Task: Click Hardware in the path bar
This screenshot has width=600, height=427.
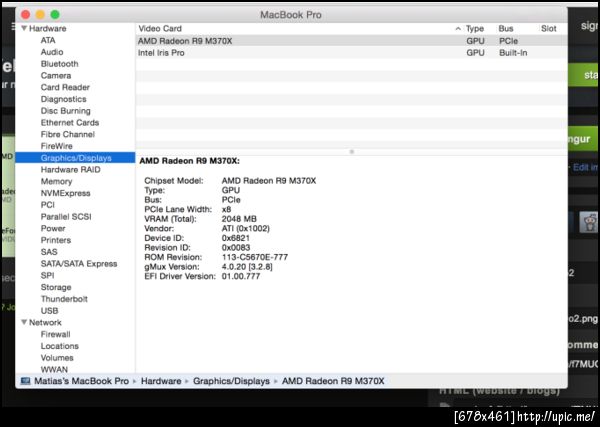Action: click(x=161, y=381)
